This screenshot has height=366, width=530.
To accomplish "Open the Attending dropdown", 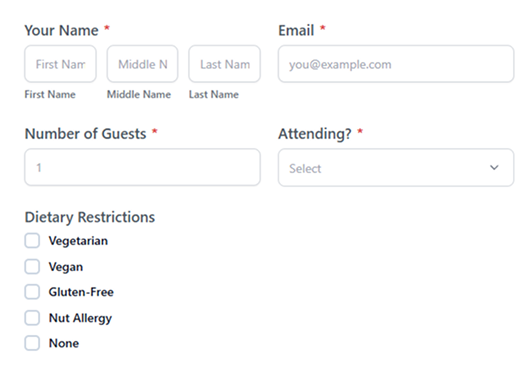I will 396,168.
